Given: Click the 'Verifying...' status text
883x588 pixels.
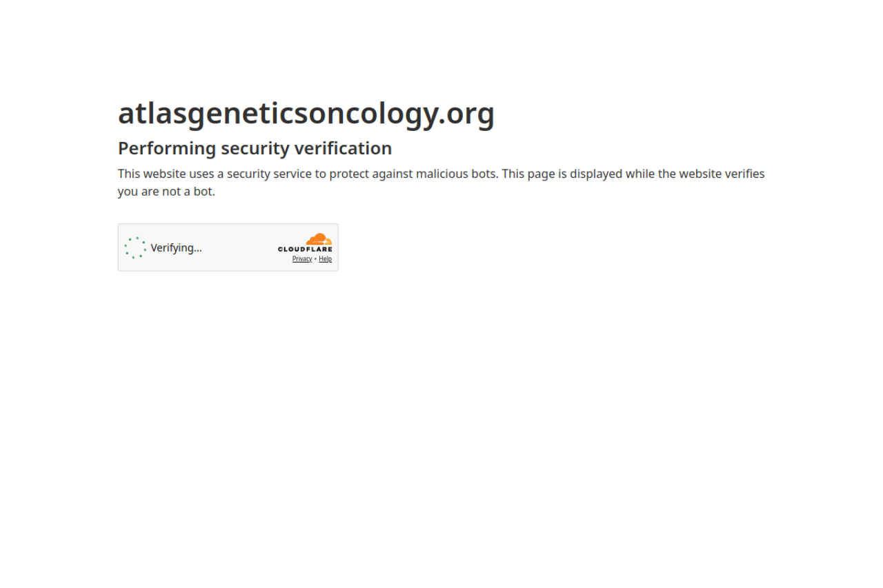Looking at the screenshot, I should coord(177,247).
